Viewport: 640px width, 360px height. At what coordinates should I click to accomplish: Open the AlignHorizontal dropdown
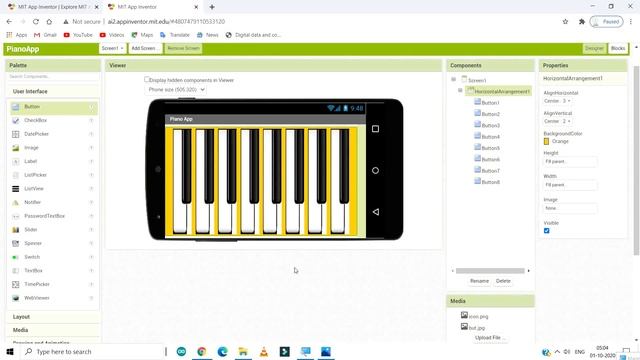coord(558,101)
